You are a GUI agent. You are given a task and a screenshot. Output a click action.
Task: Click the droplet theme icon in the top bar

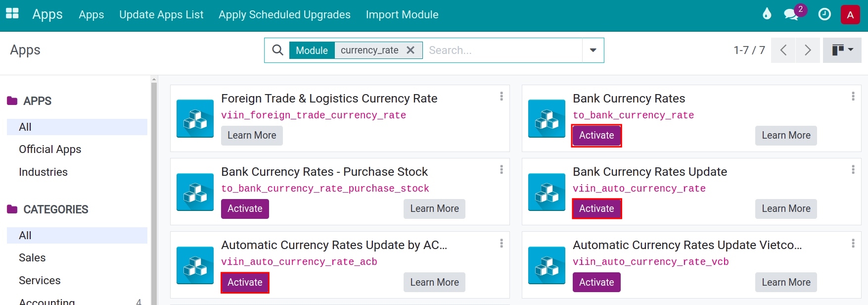[x=767, y=14]
